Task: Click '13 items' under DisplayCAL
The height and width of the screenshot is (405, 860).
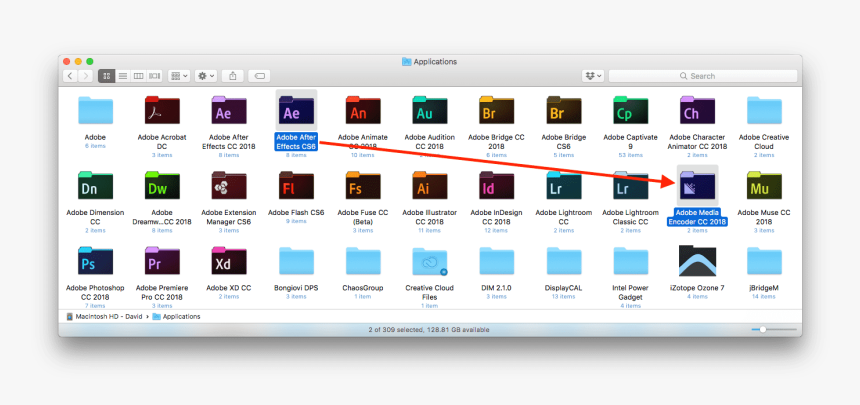Action: (564, 296)
